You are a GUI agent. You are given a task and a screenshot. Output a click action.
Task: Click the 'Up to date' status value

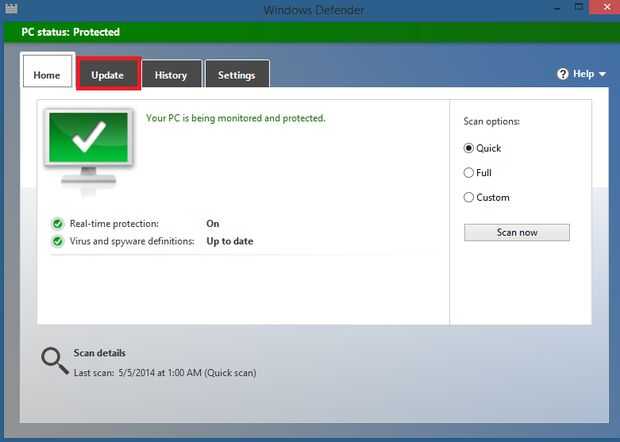pyautogui.click(x=230, y=241)
